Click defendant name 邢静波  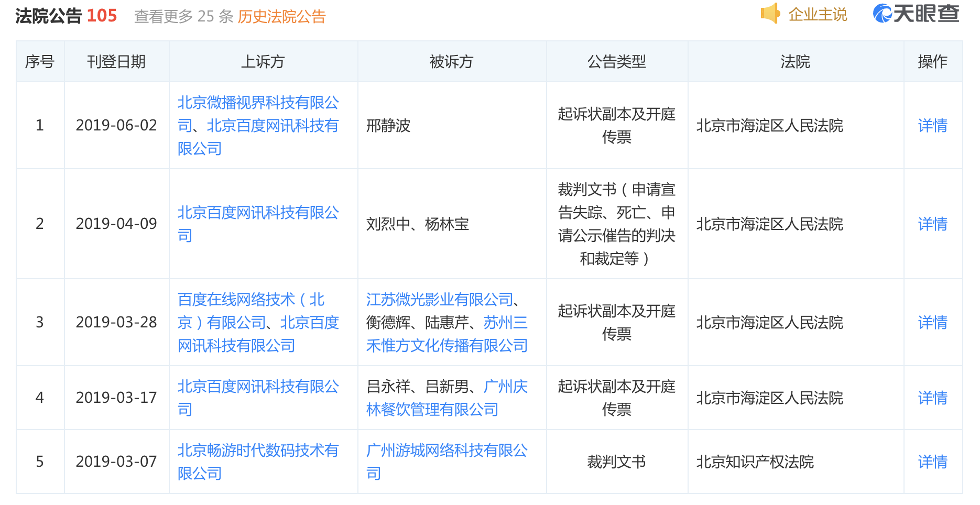pos(388,126)
